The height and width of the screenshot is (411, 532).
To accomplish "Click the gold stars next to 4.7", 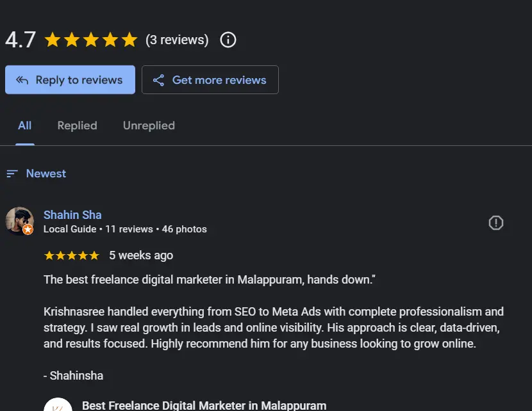I will tap(91, 40).
